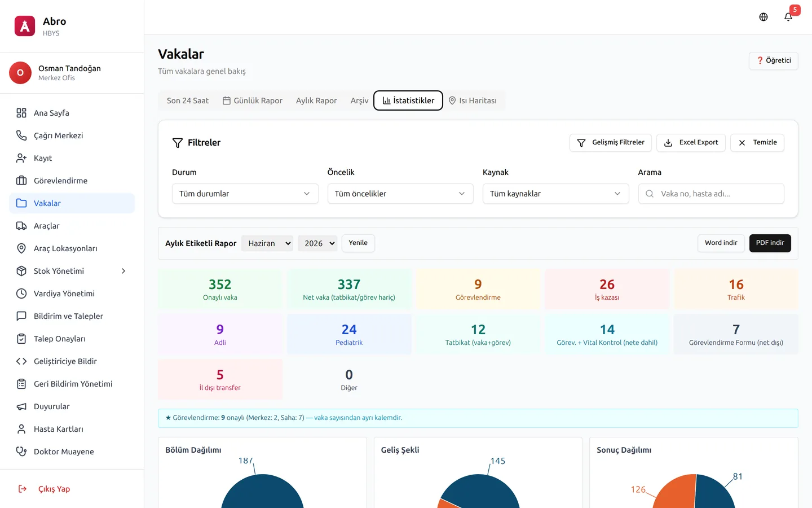This screenshot has width=812, height=508.
Task: Click the 0 Diğer card
Action: point(349,379)
